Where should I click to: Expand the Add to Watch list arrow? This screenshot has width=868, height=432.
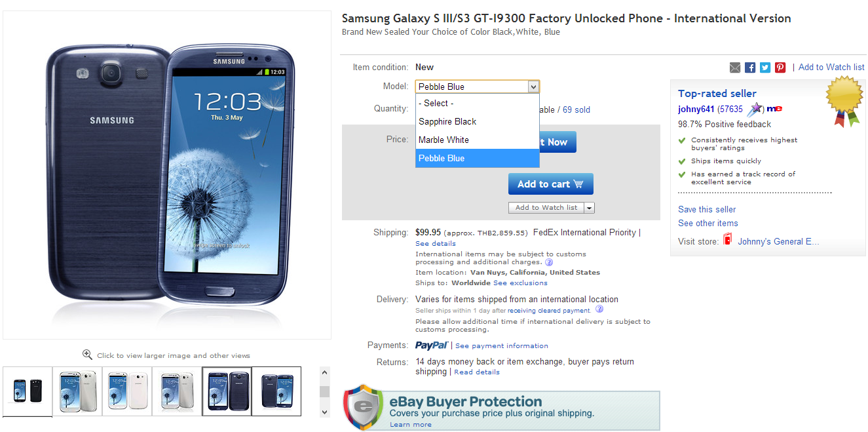click(x=590, y=208)
